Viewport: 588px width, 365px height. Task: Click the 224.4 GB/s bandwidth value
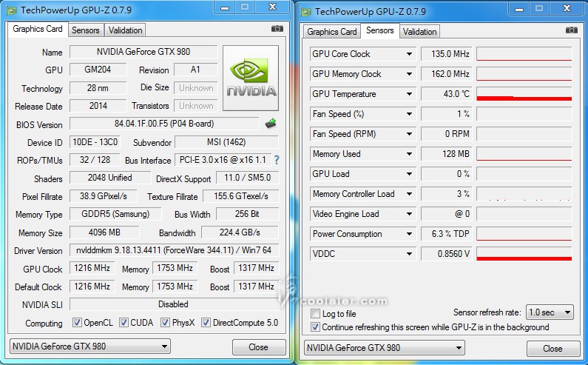tap(240, 232)
